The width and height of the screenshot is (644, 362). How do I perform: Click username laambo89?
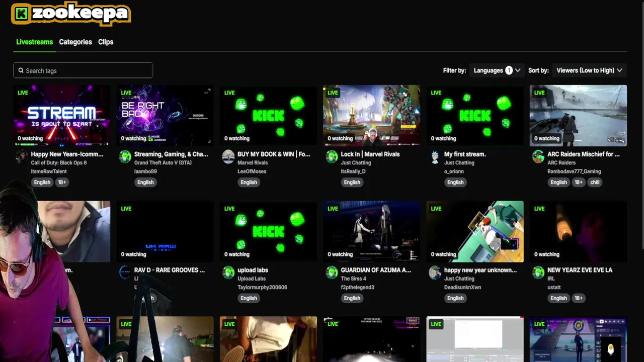[145, 171]
